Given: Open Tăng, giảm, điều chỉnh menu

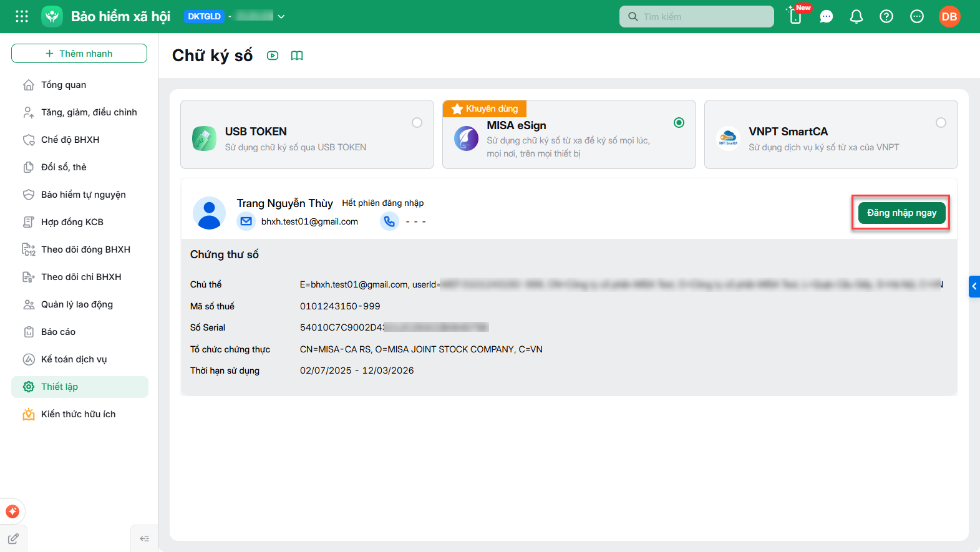Looking at the screenshot, I should point(80,112).
